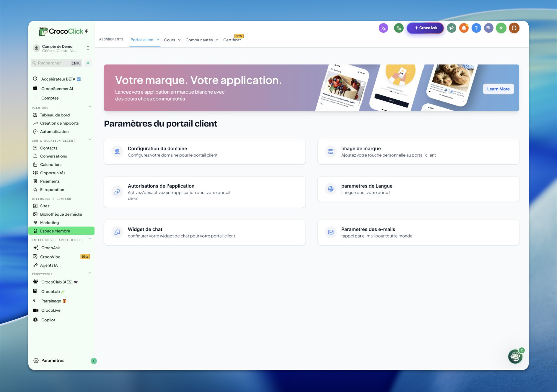Click the Paramètres gear icon in sidebar
Image resolution: width=557 pixels, height=392 pixels.
36,361
